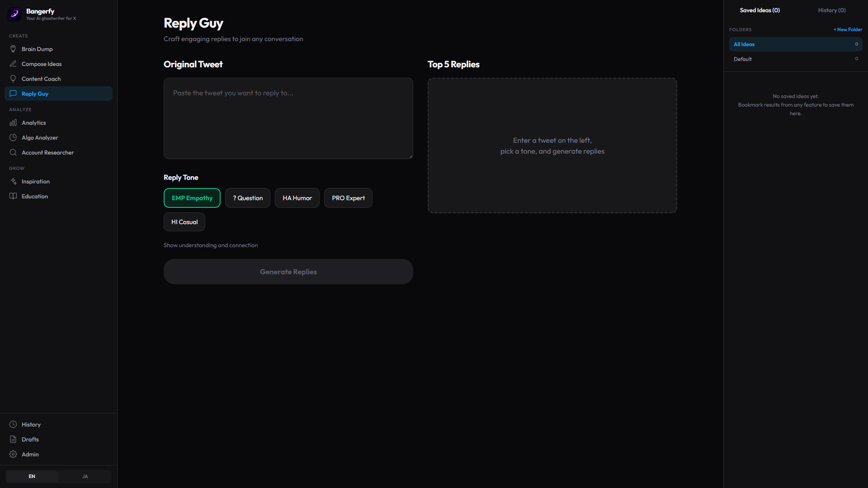Screen dimensions: 868x488
Task: Switch to the History (0) tab
Action: coord(831,10)
